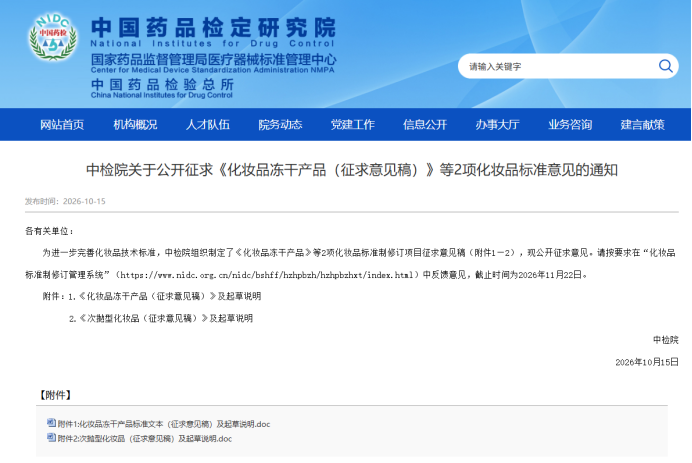The width and height of the screenshot is (692, 463).
Task: Open the 网站首页 menu item
Action: (x=62, y=124)
